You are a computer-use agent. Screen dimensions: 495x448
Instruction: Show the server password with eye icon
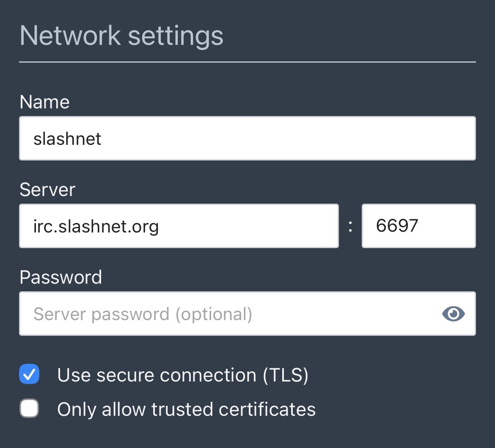point(453,314)
